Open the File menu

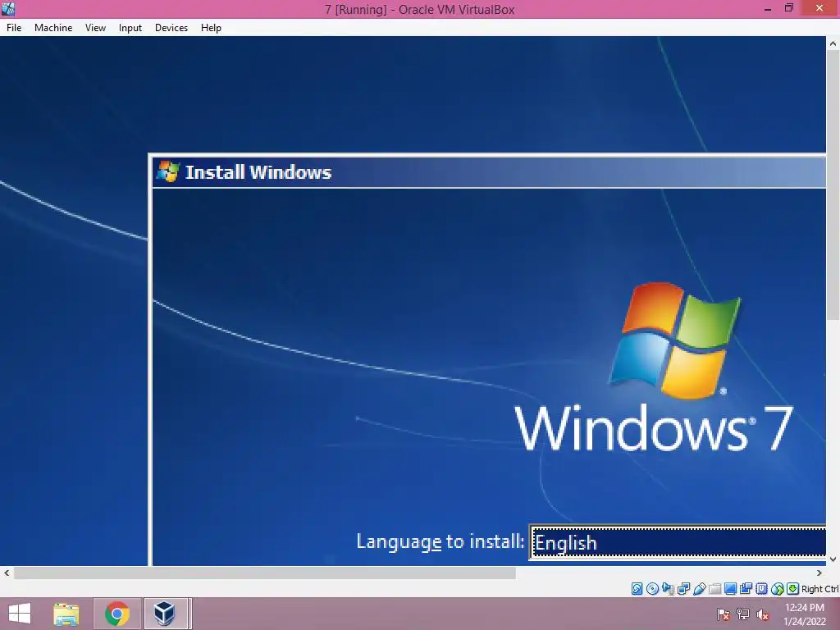click(14, 28)
